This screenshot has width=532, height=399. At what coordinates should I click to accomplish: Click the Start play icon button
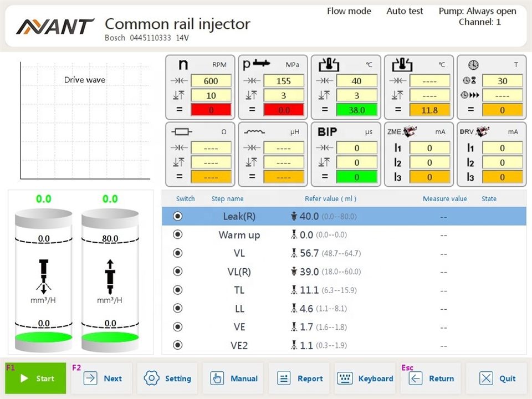point(35,378)
